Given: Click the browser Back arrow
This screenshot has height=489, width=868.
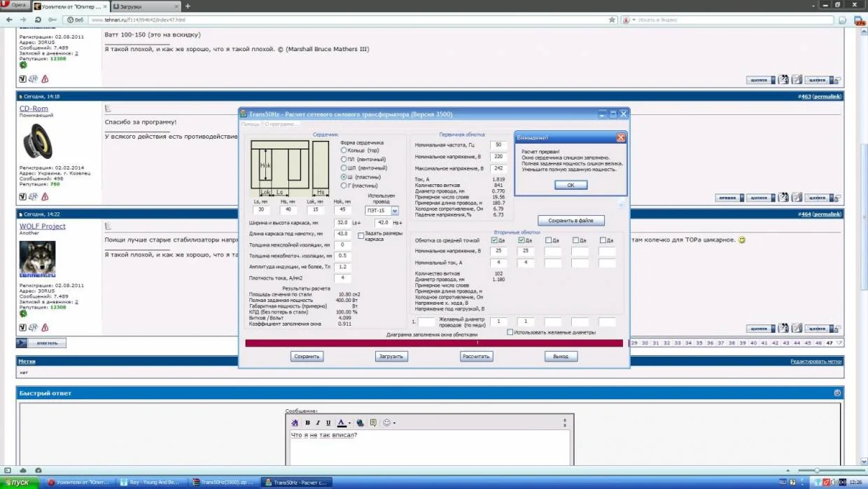Looking at the screenshot, I should tap(10, 20).
